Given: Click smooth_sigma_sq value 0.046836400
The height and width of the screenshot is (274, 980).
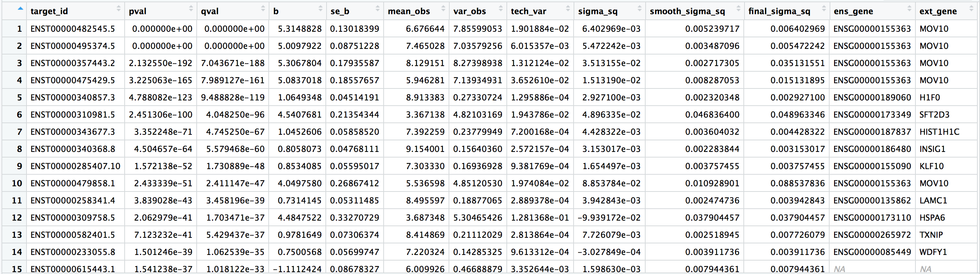Looking at the screenshot, I should click(712, 114).
